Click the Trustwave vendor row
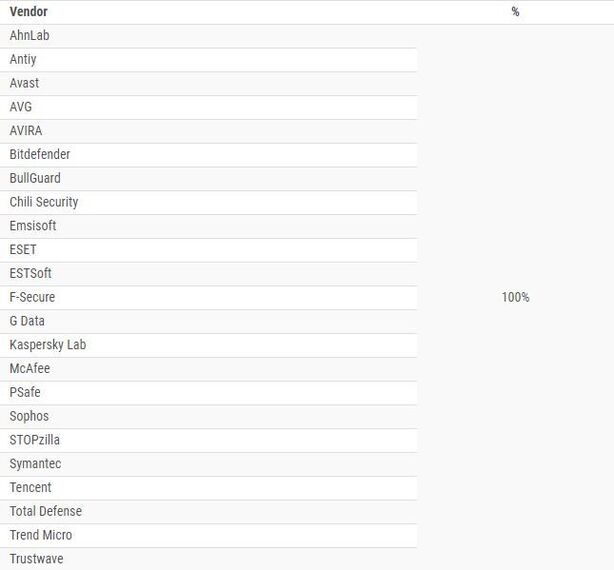The image size is (614, 570). tap(36, 559)
